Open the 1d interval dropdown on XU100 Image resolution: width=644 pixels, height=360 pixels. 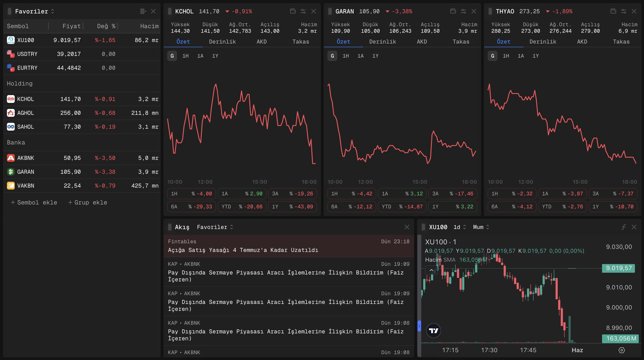pyautogui.click(x=459, y=227)
